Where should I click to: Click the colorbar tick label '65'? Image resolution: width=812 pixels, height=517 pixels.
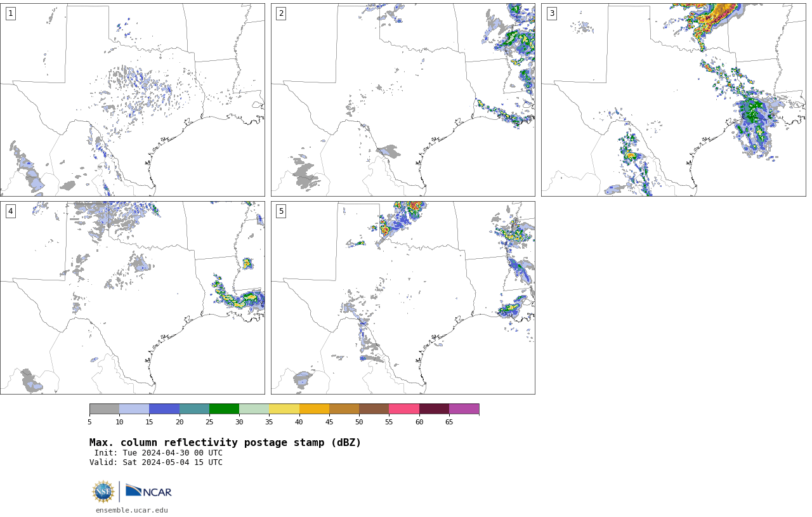point(449,422)
